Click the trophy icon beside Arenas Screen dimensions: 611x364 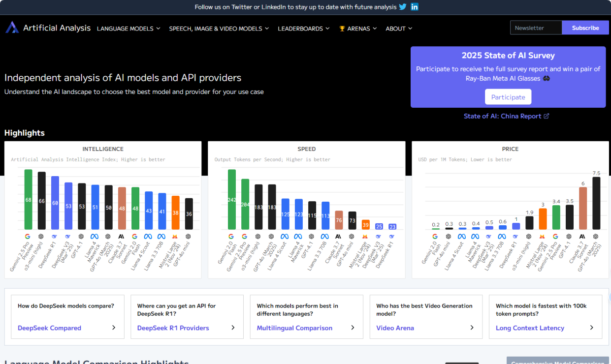point(342,29)
